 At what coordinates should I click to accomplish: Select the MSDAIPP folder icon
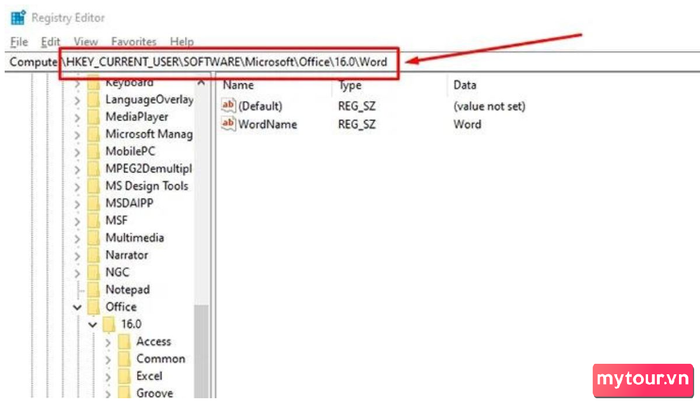point(94,203)
